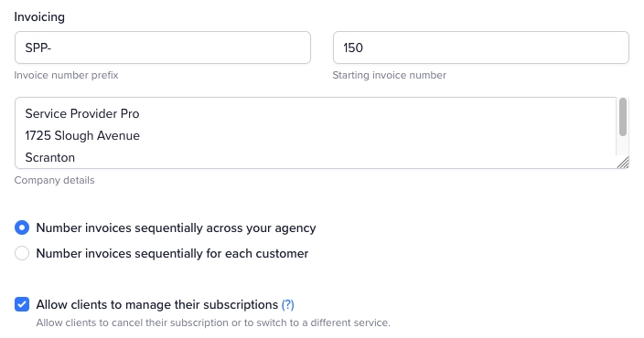The image size is (644, 338).
Task: Toggle 'Allow clients to manage their subscriptions' checkbox
Action: tap(22, 304)
